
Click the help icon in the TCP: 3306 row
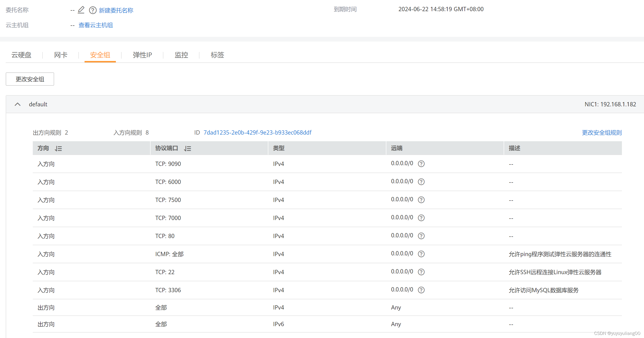421,290
